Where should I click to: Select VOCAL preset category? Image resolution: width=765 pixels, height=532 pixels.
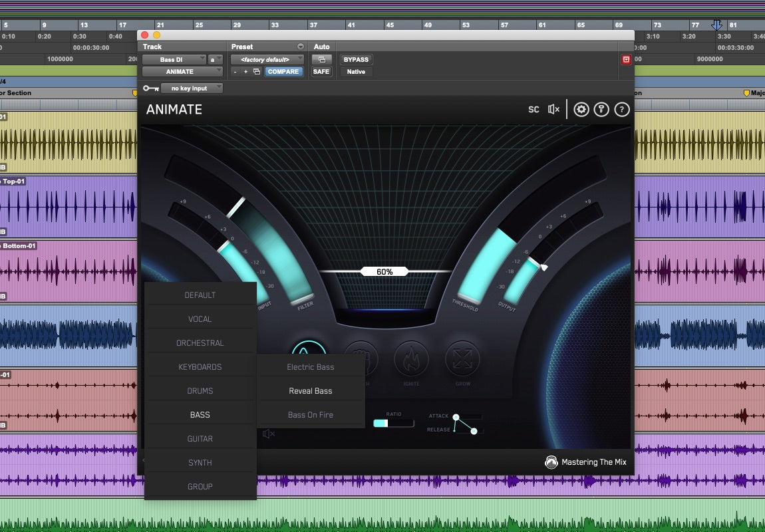coord(200,319)
